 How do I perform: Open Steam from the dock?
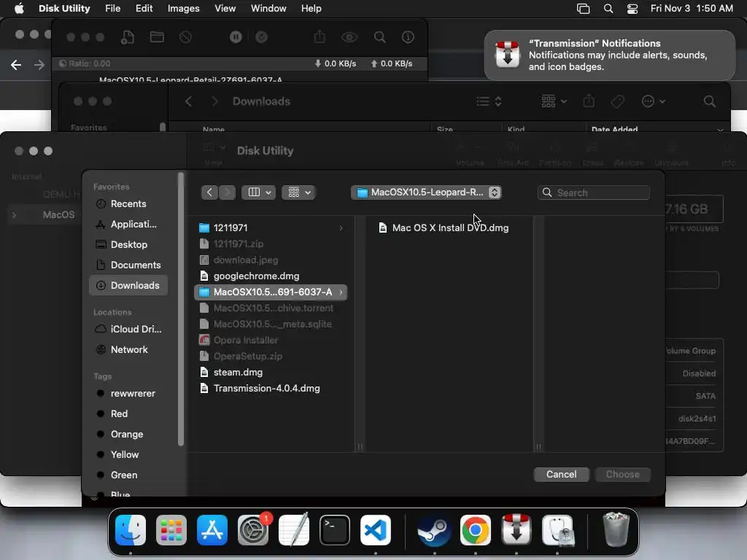(435, 529)
